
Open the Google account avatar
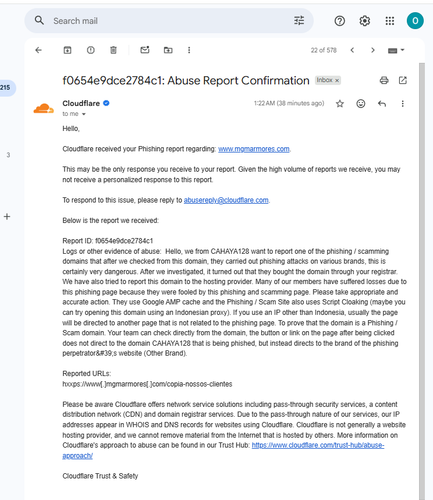pos(415,21)
